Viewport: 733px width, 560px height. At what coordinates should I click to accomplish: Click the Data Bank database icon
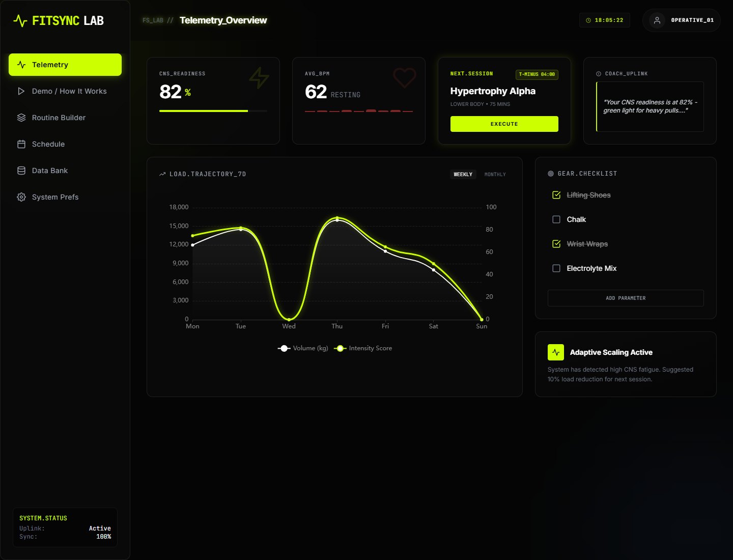[x=21, y=171]
